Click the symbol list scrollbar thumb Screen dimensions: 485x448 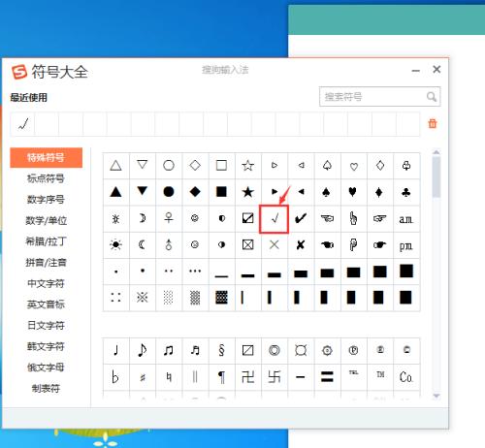pos(436,176)
